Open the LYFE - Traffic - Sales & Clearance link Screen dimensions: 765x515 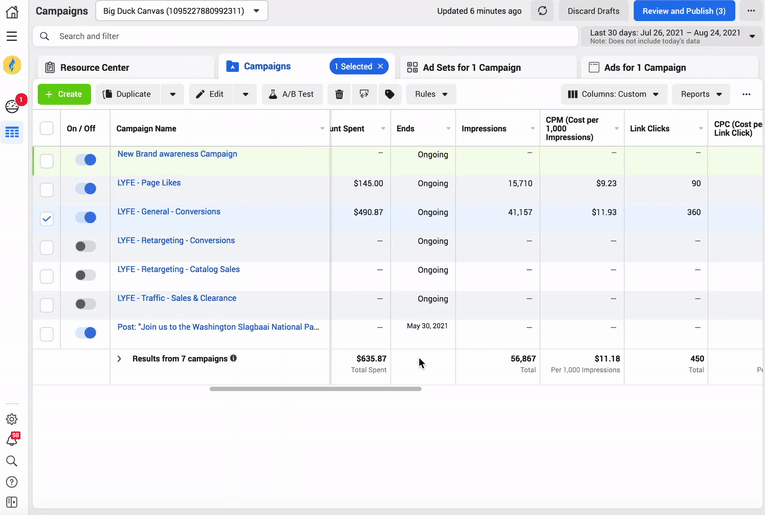tap(177, 298)
